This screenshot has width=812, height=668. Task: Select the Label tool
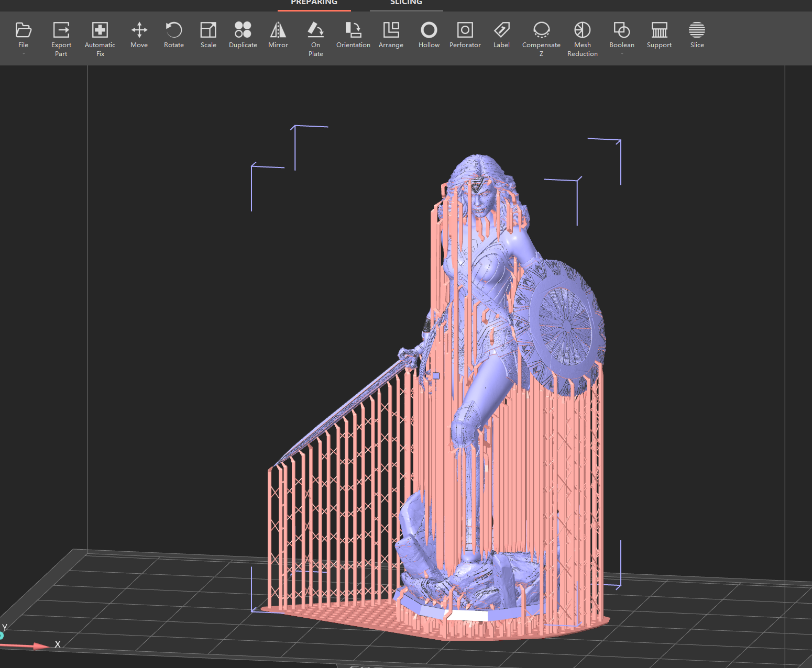tap(501, 35)
